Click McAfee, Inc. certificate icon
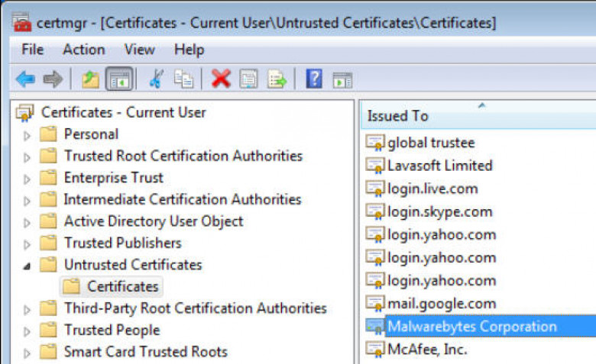This screenshot has width=596, height=364. coord(374,350)
